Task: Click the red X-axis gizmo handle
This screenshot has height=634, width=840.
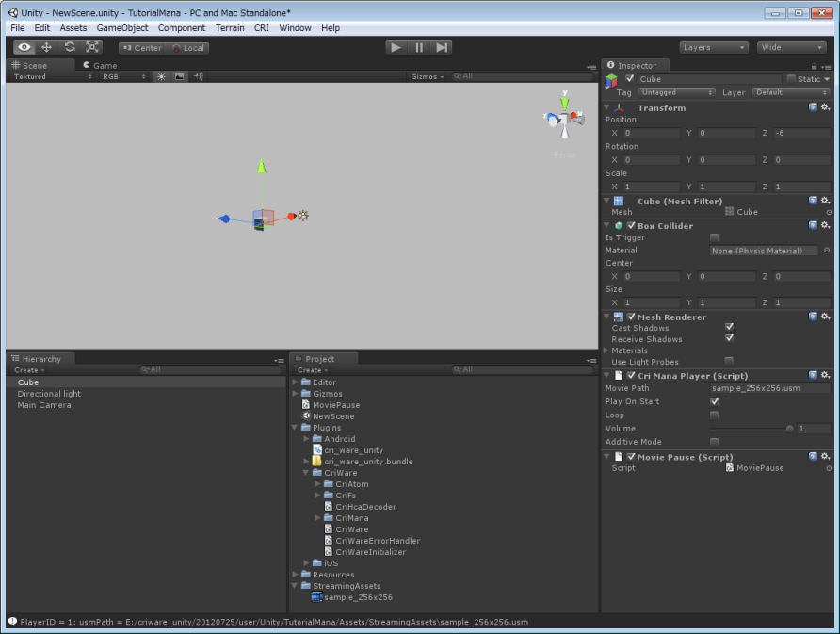Action: [291, 216]
